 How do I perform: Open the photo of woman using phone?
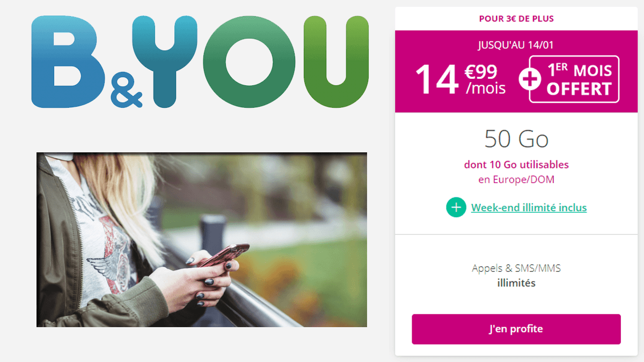pyautogui.click(x=202, y=240)
